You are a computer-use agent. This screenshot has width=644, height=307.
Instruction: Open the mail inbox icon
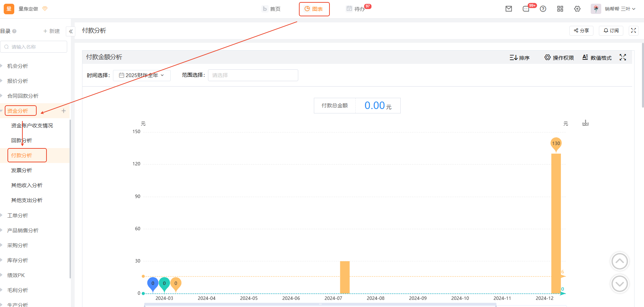(508, 9)
